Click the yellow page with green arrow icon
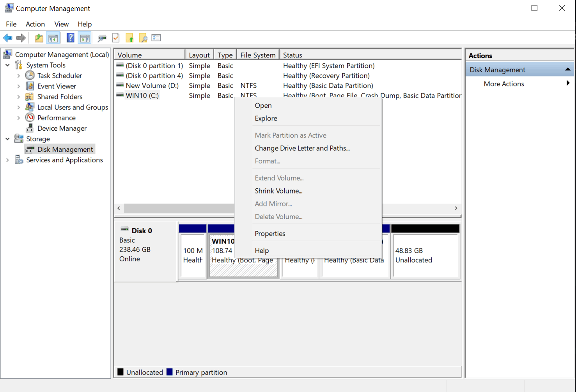 click(x=130, y=38)
